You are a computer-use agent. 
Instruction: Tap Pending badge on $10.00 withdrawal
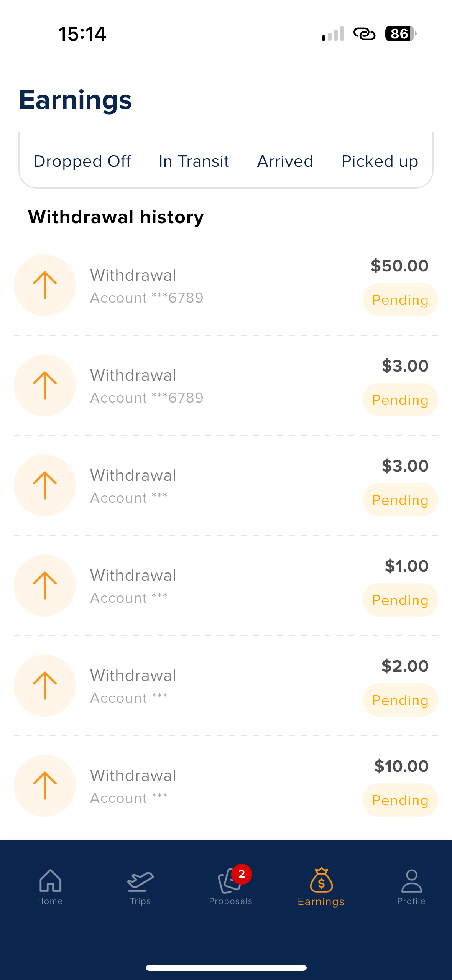400,800
